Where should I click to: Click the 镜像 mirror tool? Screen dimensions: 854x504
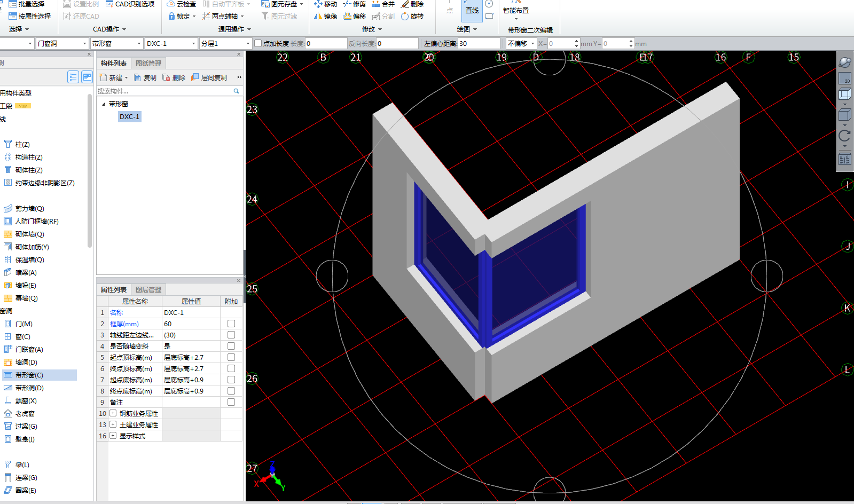[325, 16]
